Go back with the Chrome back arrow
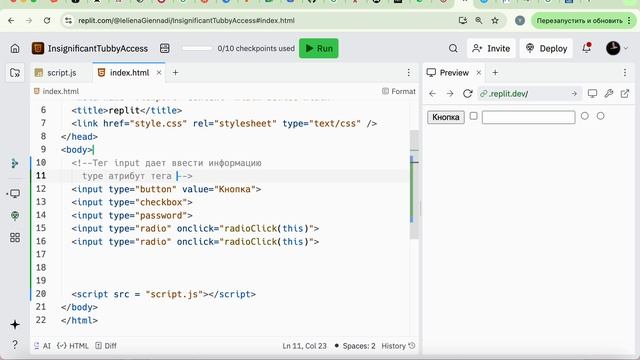Viewport: 640px width, 360px height. (x=11, y=20)
